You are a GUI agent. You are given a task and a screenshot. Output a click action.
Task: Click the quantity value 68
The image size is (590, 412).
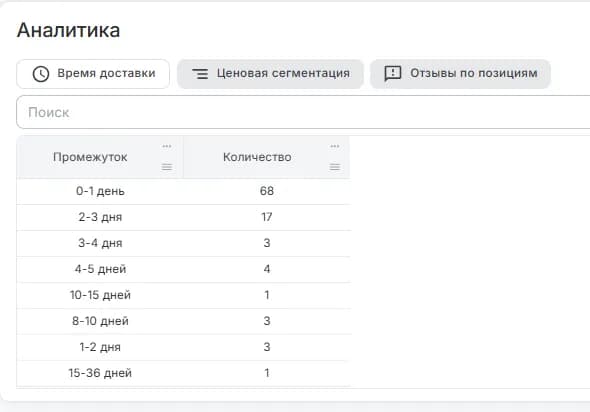267,191
